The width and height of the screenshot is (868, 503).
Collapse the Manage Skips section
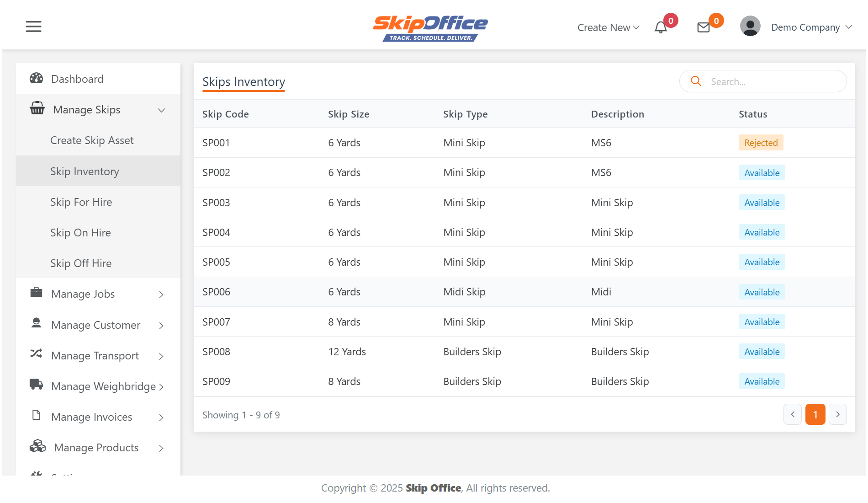[x=161, y=110]
